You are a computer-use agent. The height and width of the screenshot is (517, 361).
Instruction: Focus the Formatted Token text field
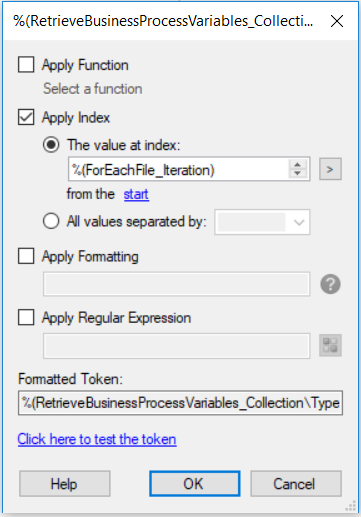click(180, 403)
